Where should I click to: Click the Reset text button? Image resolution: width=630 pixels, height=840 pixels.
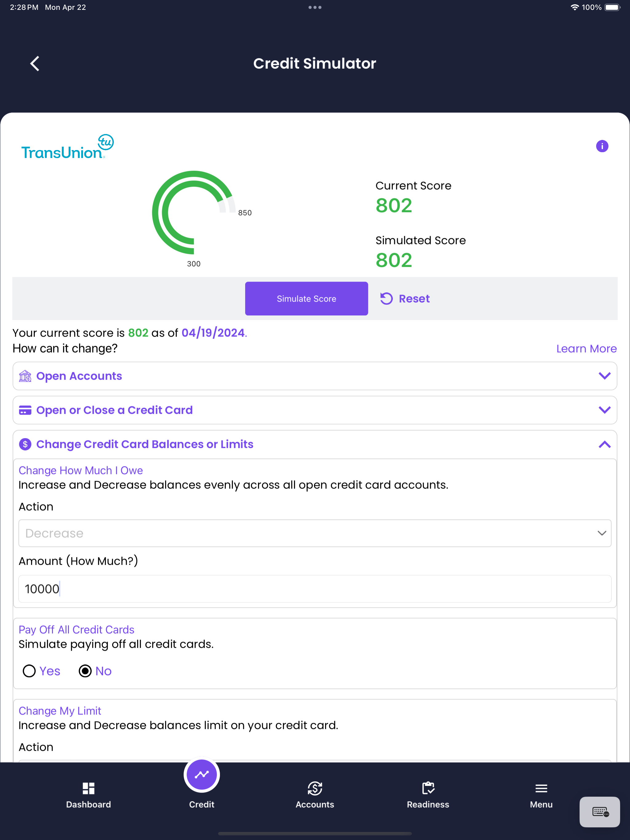pyautogui.click(x=414, y=299)
